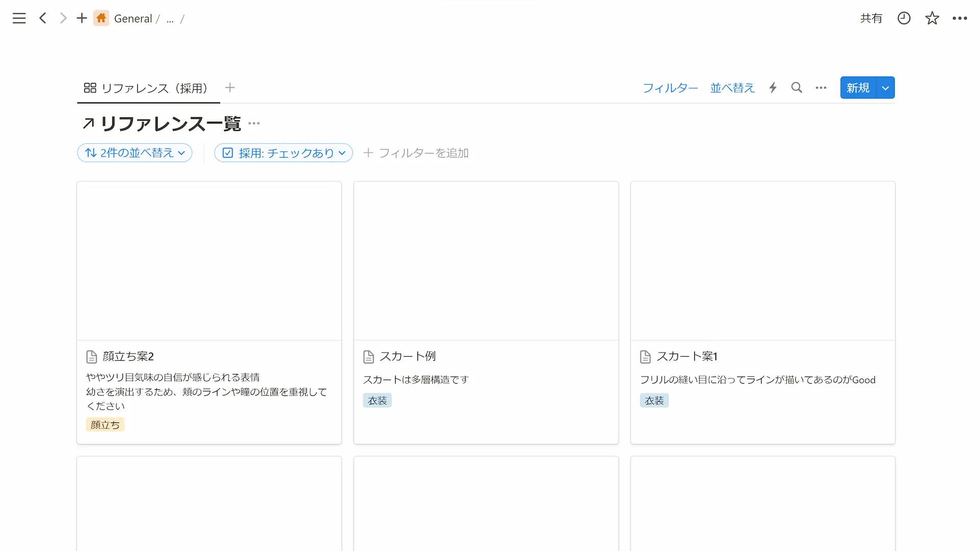Open page history clock icon
This screenshot has height=551, width=980.
click(x=904, y=18)
